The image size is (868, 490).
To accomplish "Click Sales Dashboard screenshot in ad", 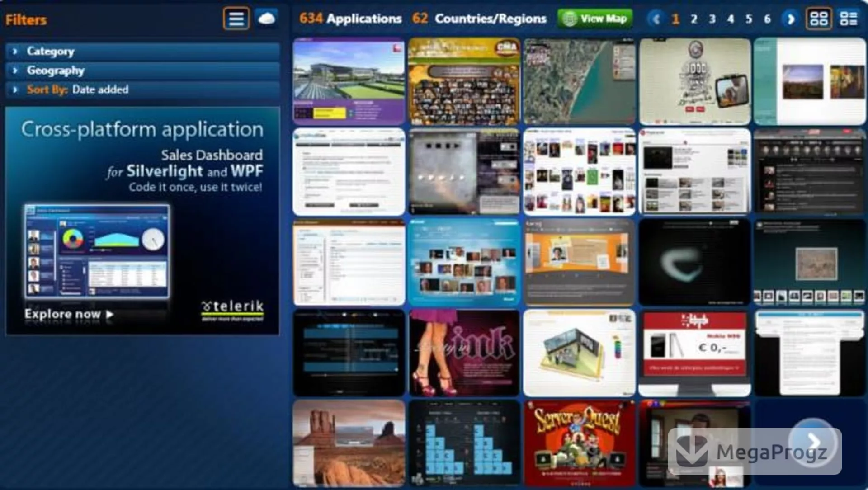I will click(x=97, y=251).
